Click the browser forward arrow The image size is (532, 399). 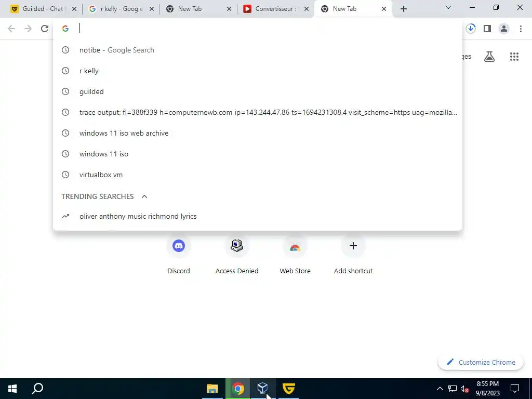(x=28, y=29)
